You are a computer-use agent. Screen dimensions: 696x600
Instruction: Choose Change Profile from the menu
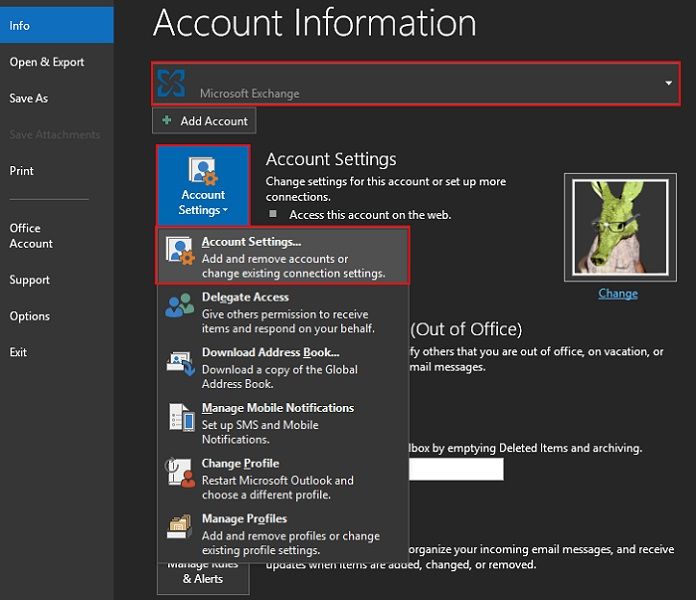[x=282, y=478]
